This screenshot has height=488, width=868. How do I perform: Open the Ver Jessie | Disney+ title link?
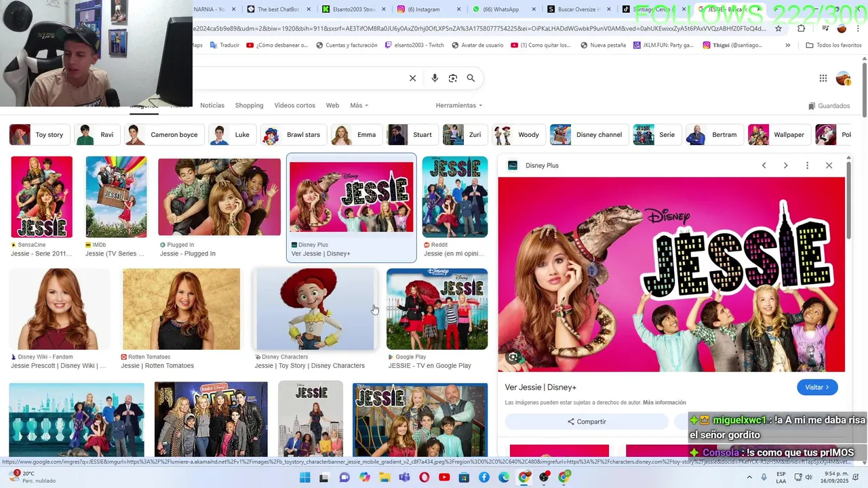click(x=540, y=387)
